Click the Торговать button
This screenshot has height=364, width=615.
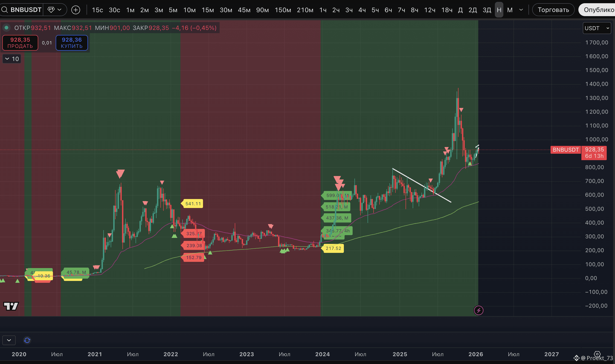553,10
